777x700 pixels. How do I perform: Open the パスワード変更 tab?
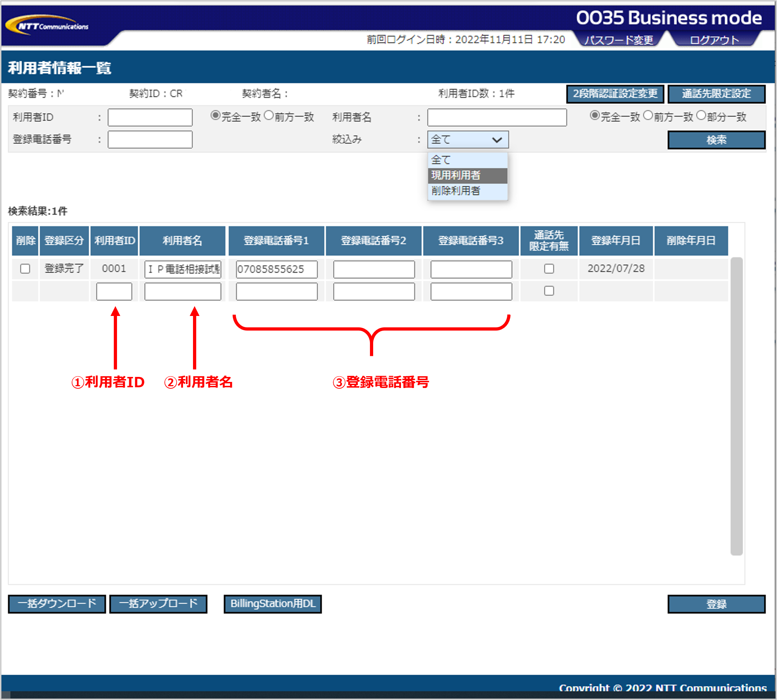619,40
